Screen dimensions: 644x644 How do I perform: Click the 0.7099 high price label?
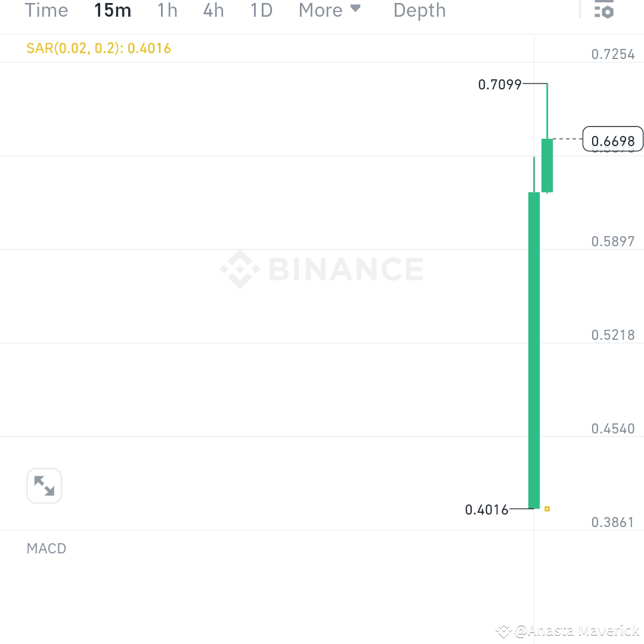point(501,85)
